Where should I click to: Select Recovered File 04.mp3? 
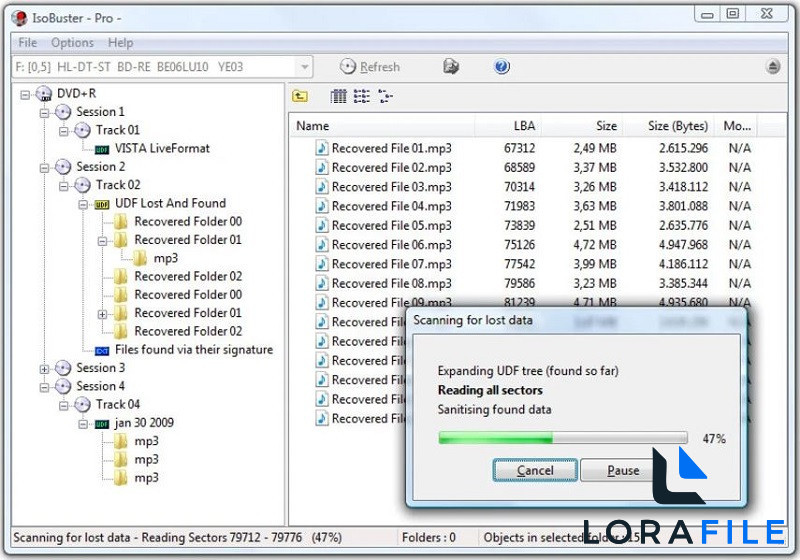pyautogui.click(x=391, y=207)
